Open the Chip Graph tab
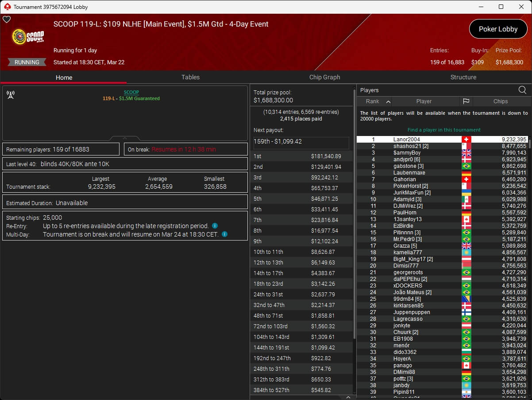Screen dimensions: 532x400 coord(324,77)
